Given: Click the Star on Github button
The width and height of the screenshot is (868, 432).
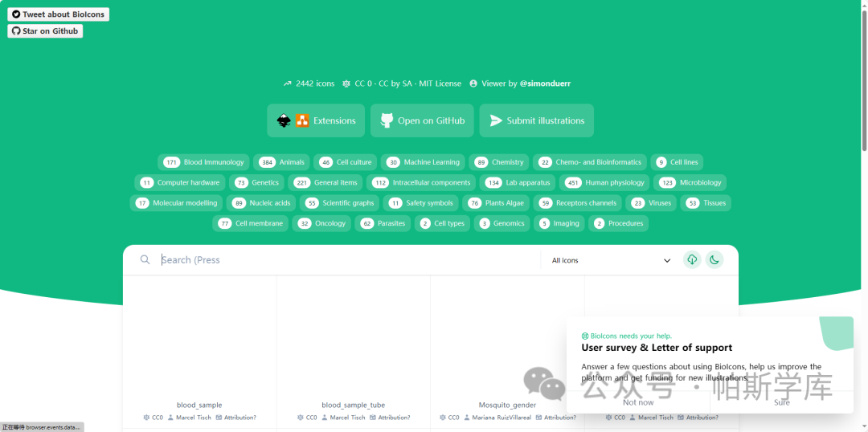Looking at the screenshot, I should (45, 31).
